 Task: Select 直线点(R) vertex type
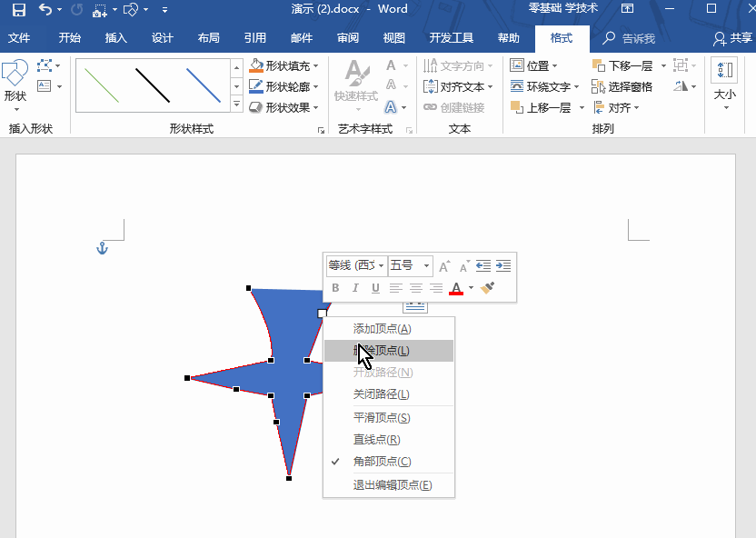pyautogui.click(x=389, y=440)
